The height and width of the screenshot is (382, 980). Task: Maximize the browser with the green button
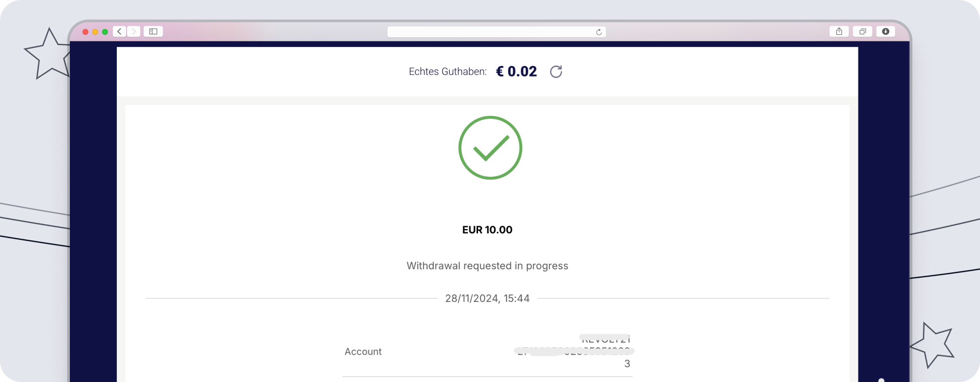click(x=105, y=32)
